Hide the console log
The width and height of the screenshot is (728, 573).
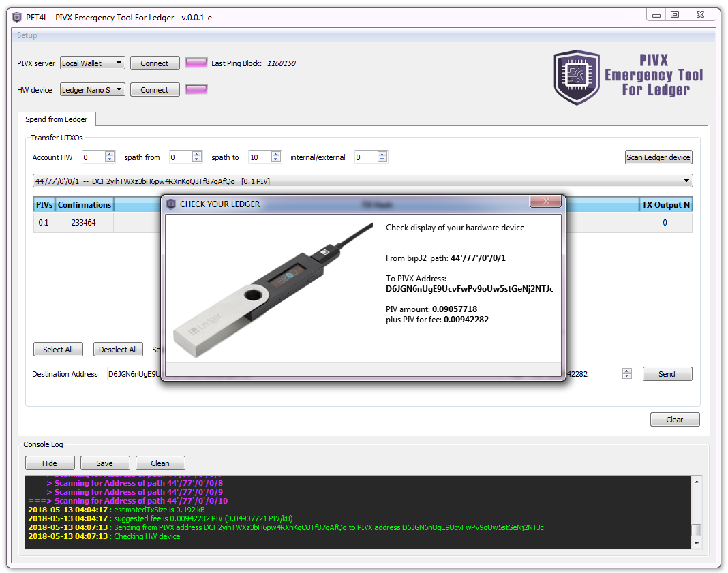[50, 463]
